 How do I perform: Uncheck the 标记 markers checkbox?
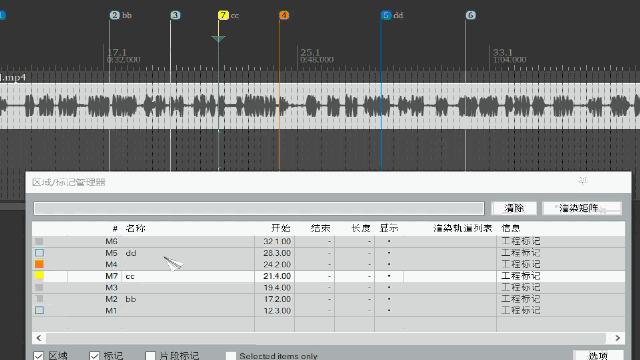94,356
